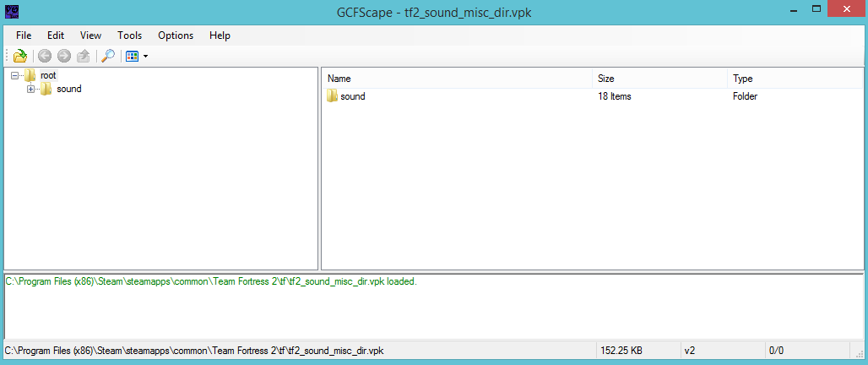Click the green 'loaded.' log message
868x365 pixels.
click(x=211, y=281)
